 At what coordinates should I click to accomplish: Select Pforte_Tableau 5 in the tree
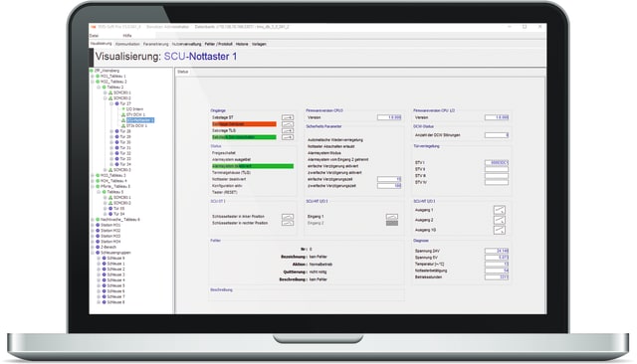coord(115,186)
